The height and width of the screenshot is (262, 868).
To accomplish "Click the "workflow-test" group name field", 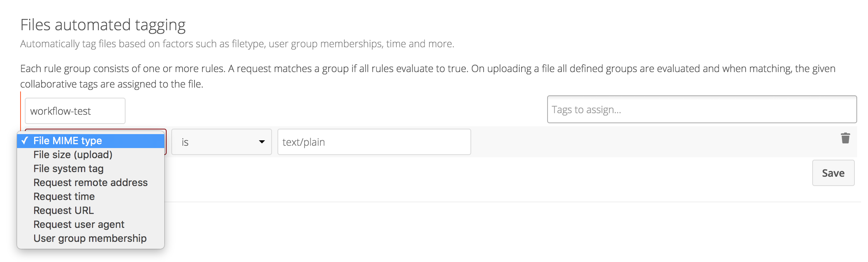I will (x=75, y=110).
